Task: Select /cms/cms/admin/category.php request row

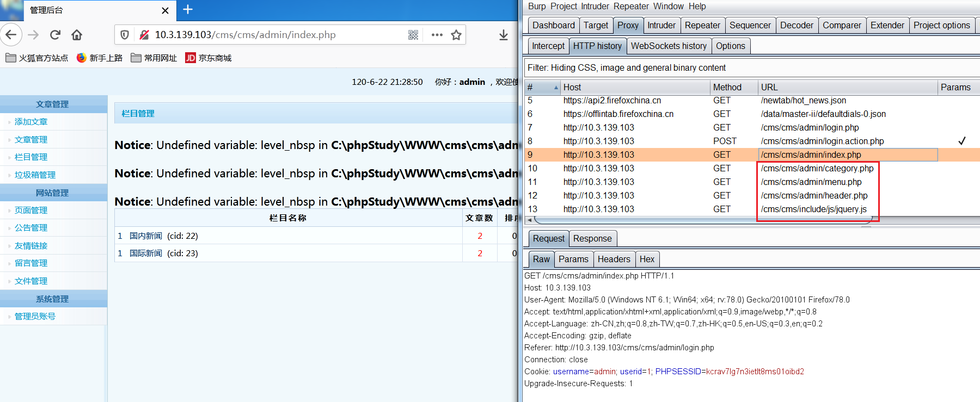Action: click(752, 169)
